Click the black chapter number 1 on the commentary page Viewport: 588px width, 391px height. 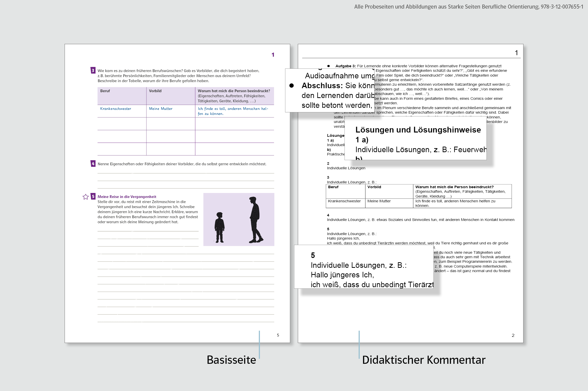coord(516,53)
